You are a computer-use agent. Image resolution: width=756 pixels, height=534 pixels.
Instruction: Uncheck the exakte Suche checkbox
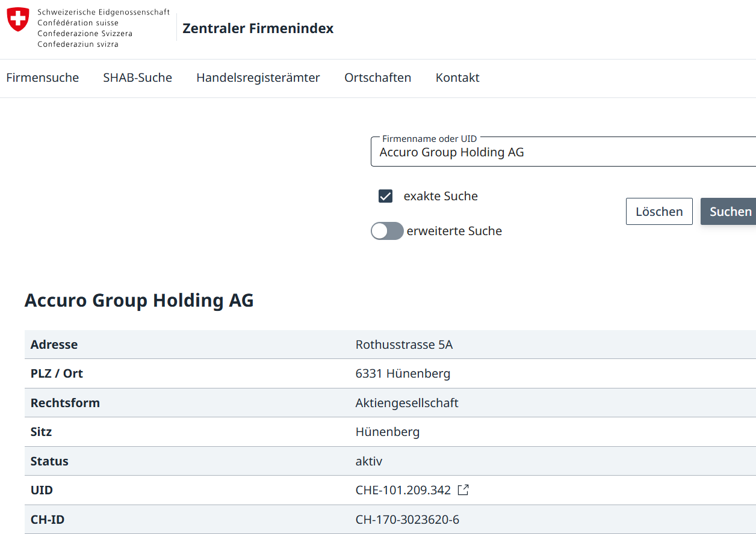(x=385, y=196)
